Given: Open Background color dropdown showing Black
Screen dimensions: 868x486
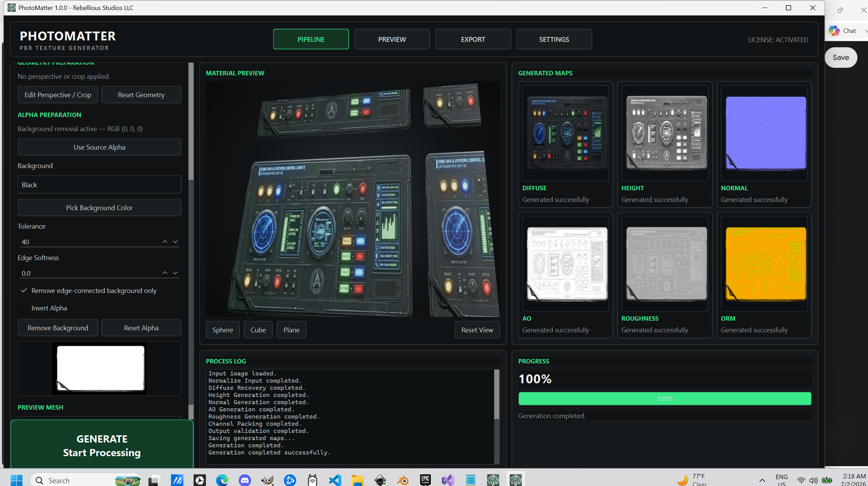Looking at the screenshot, I should [x=99, y=184].
